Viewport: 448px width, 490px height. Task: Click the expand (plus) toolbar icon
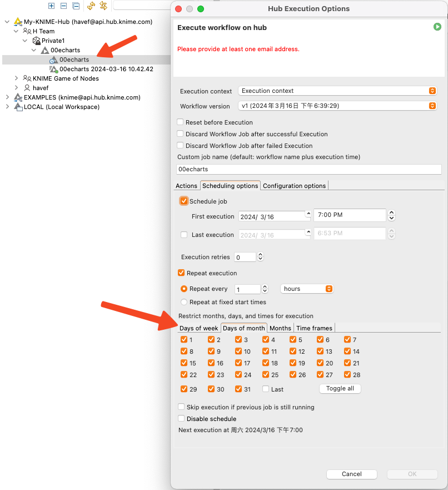[x=52, y=6]
